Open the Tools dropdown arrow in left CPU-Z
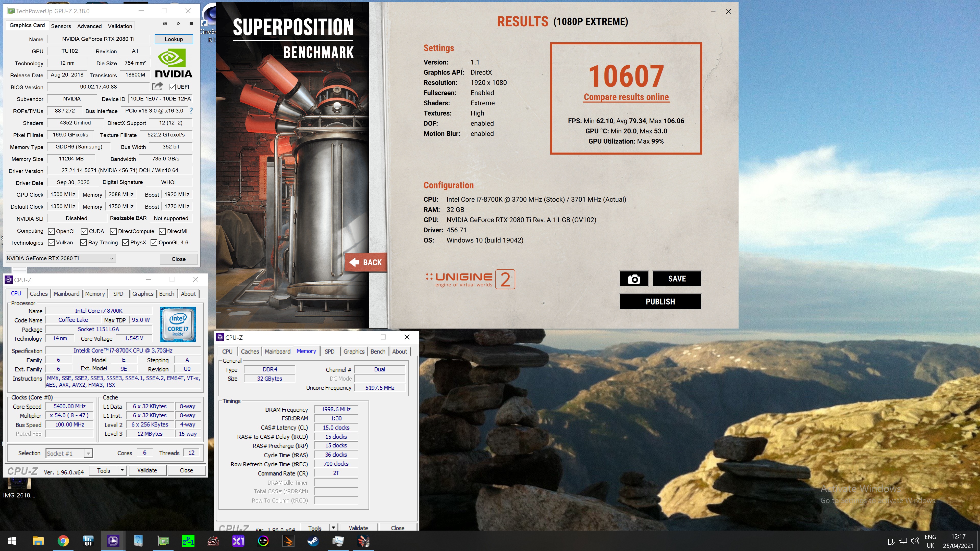 tap(122, 470)
